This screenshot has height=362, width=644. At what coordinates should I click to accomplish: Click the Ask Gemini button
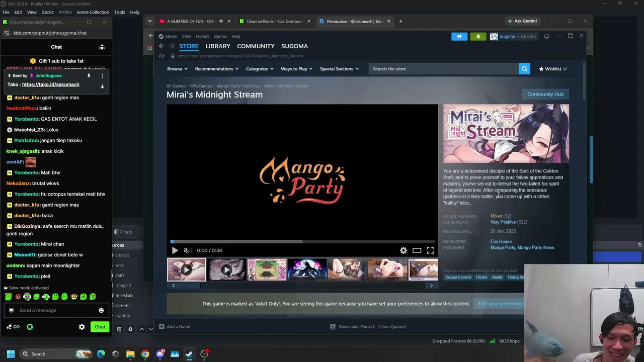tap(522, 21)
